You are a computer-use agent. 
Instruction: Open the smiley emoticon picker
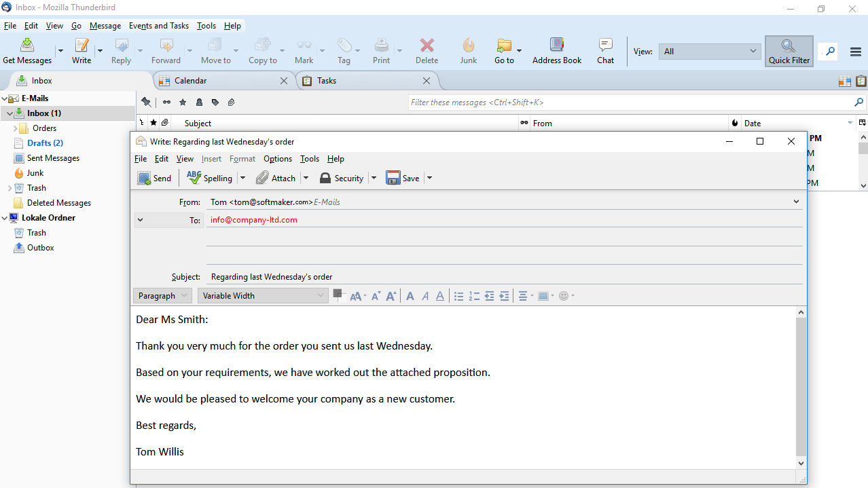566,296
